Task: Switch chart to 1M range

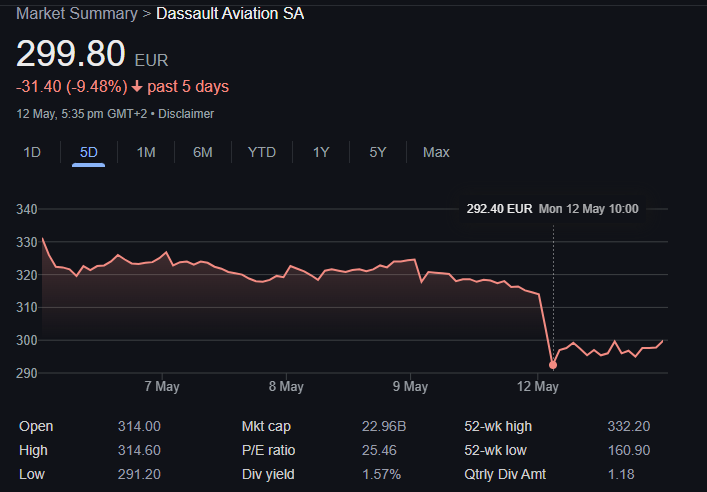Action: 146,152
